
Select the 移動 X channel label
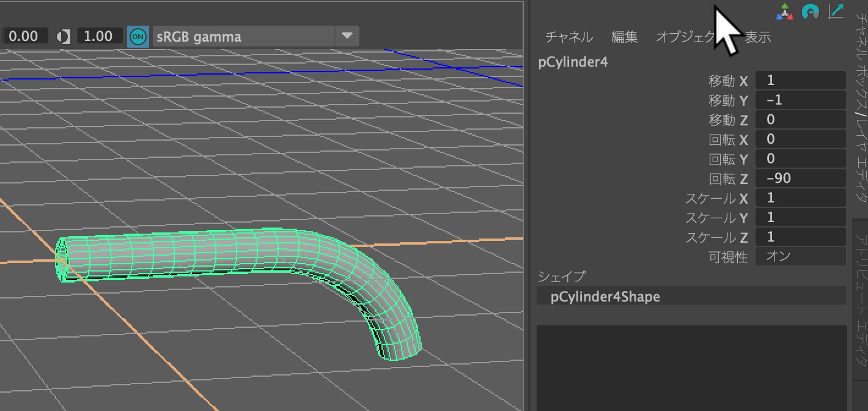[x=728, y=81]
